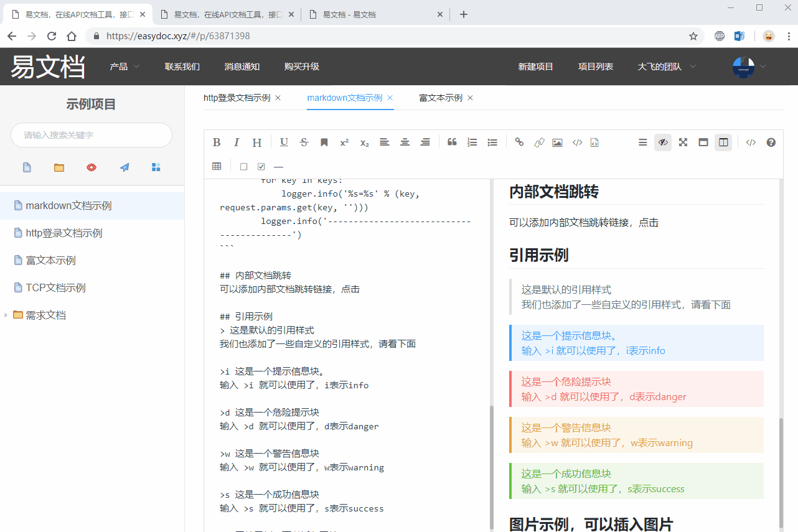Apply underline formatting

pyautogui.click(x=284, y=142)
